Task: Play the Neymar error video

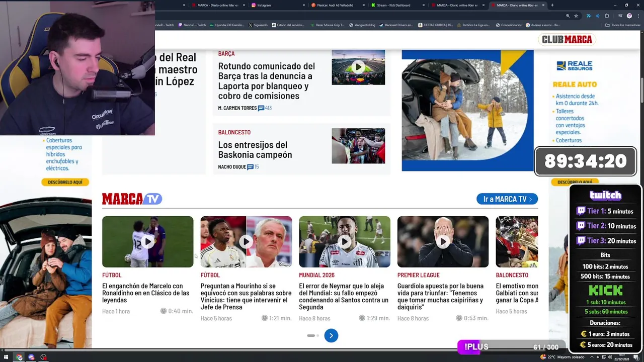Action: click(x=345, y=242)
